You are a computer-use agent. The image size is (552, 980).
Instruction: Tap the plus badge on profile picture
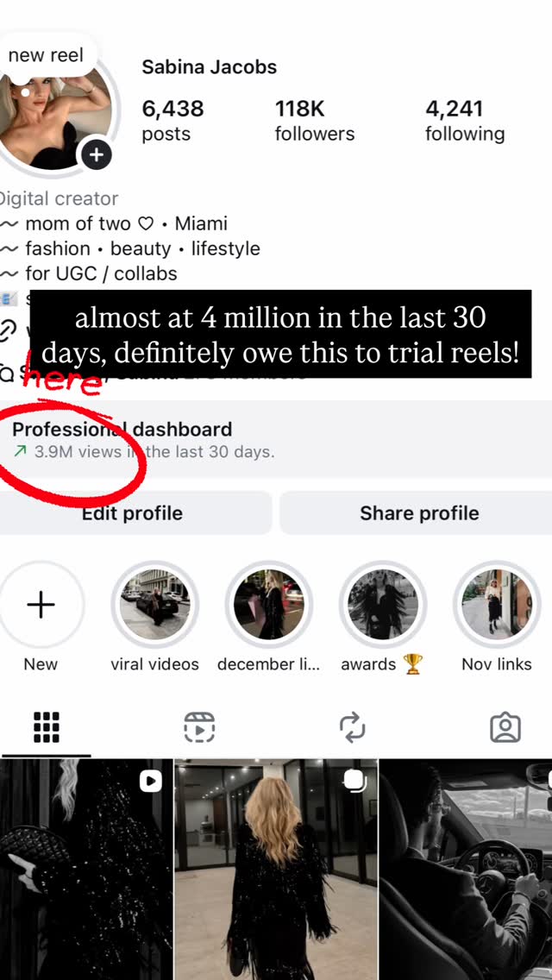tap(96, 155)
